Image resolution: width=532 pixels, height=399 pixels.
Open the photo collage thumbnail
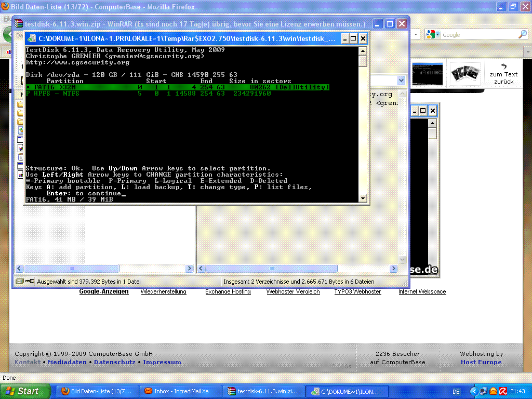coord(465,74)
